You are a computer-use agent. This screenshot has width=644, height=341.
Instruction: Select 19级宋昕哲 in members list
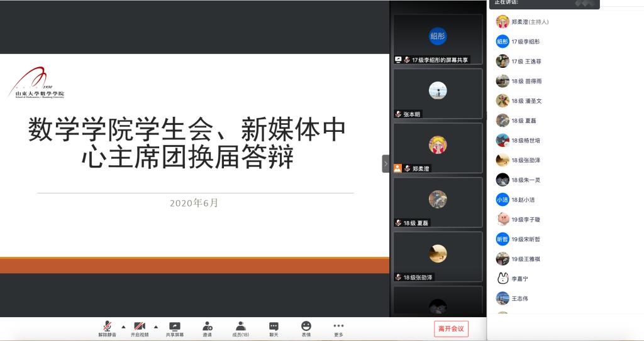(x=525, y=239)
